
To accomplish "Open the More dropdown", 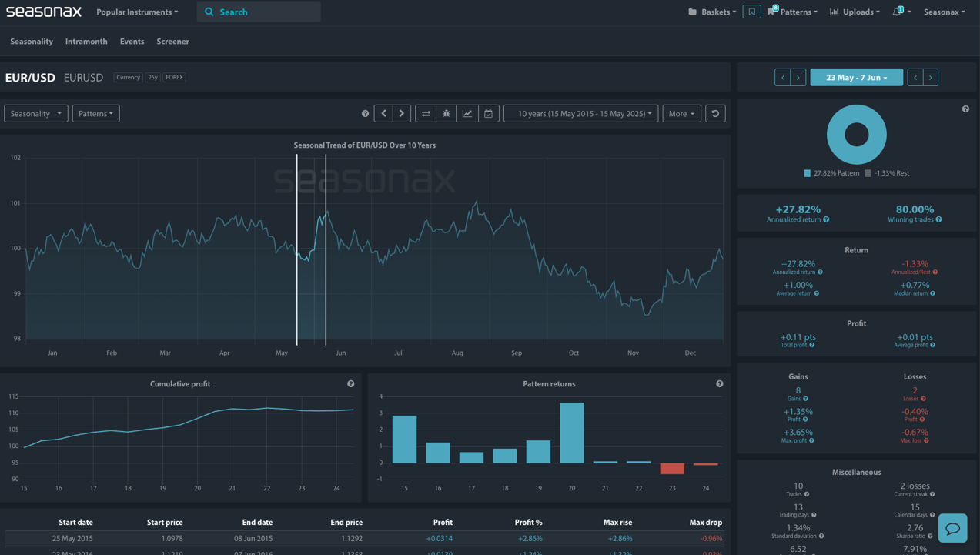I will click(x=681, y=113).
